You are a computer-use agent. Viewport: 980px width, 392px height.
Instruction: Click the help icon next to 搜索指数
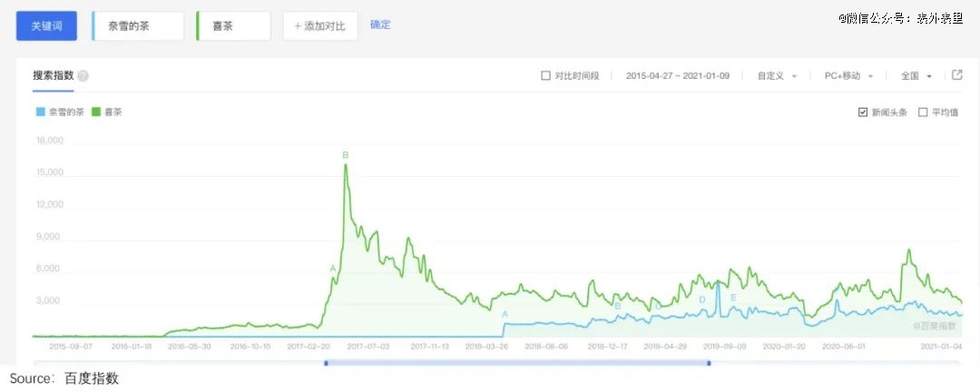(83, 75)
